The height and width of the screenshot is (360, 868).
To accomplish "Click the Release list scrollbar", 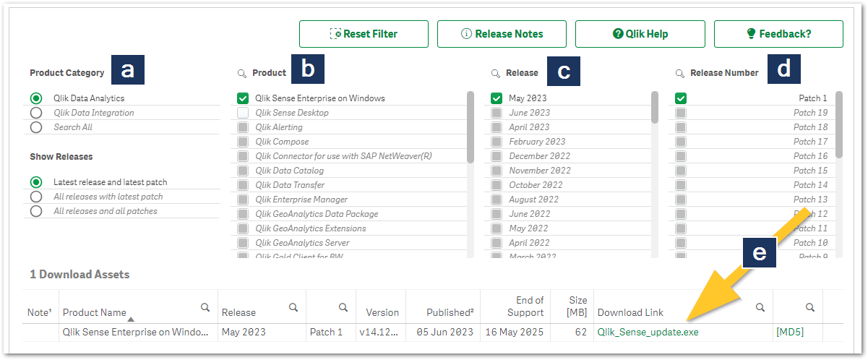I will (x=655, y=107).
